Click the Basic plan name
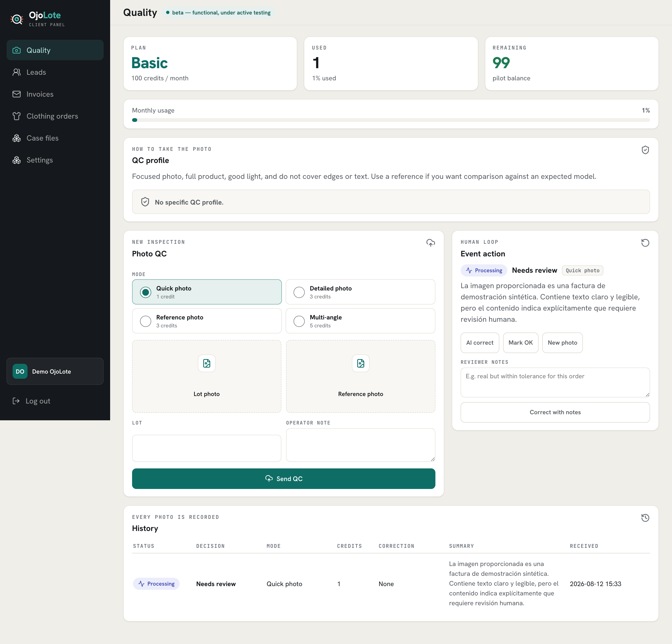 point(150,63)
